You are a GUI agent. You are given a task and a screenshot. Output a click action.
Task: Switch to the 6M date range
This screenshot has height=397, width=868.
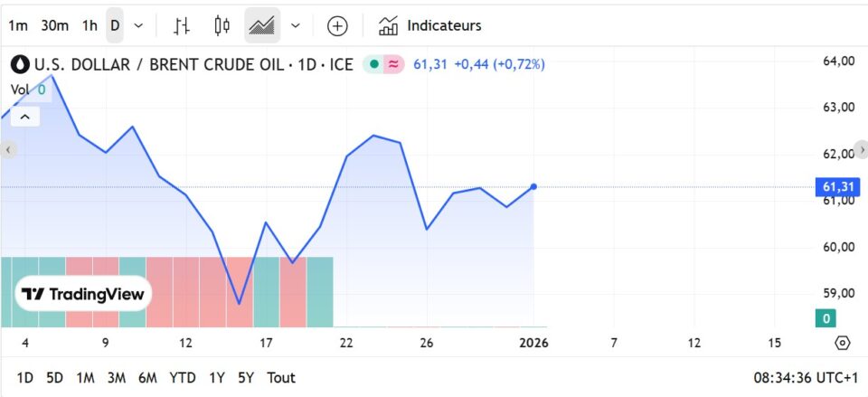147,377
